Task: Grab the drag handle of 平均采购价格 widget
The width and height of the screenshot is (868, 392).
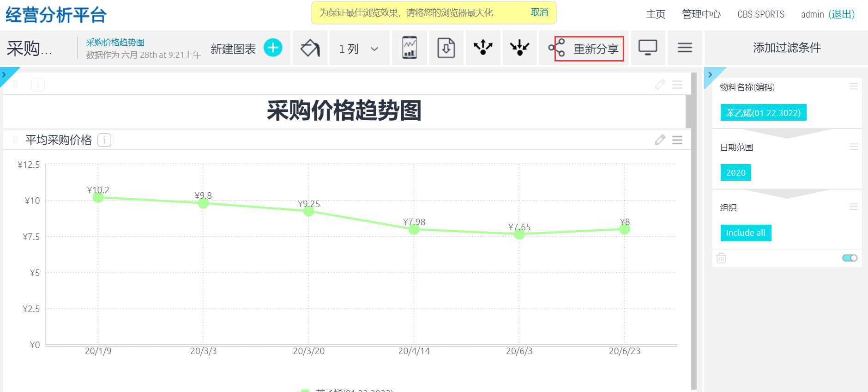Action: coord(15,140)
